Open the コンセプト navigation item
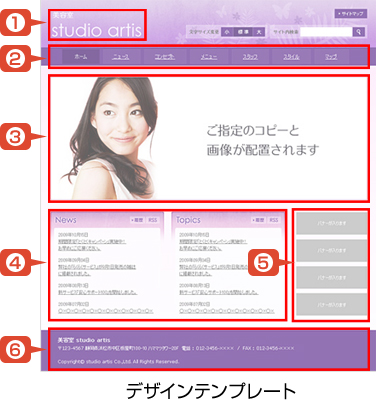The image size is (376, 400). [x=165, y=57]
